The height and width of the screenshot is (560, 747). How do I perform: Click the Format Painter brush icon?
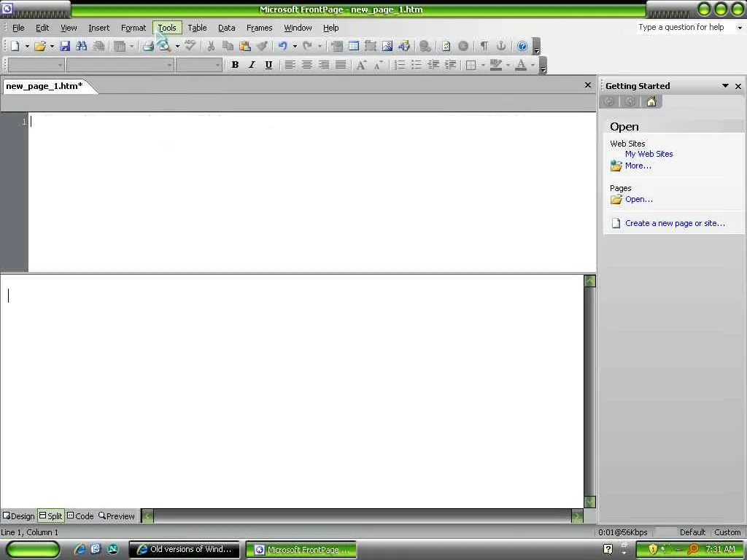(x=262, y=46)
